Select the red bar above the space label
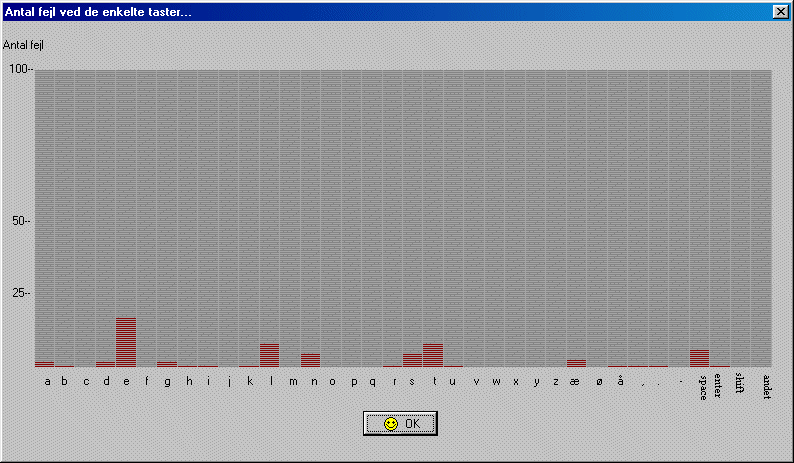 (x=699, y=358)
